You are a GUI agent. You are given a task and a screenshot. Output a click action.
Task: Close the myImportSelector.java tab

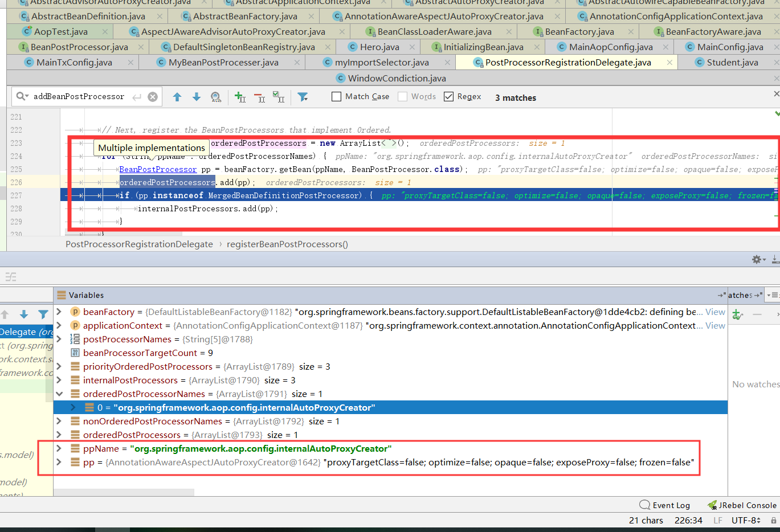pos(447,63)
